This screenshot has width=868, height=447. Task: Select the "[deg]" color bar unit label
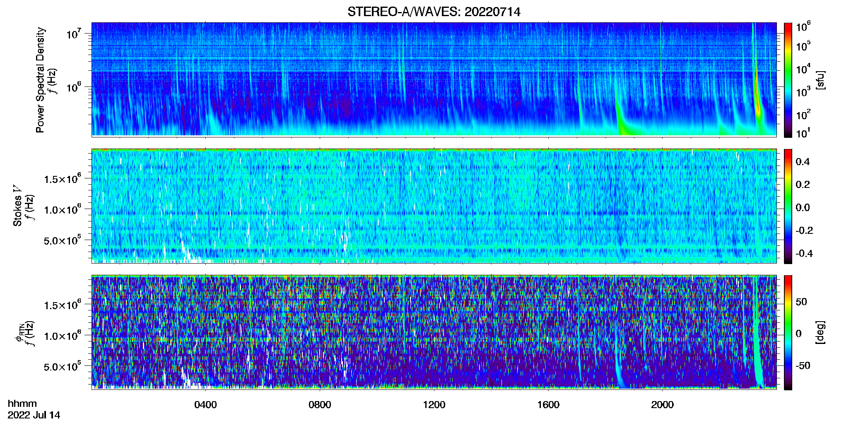820,332
